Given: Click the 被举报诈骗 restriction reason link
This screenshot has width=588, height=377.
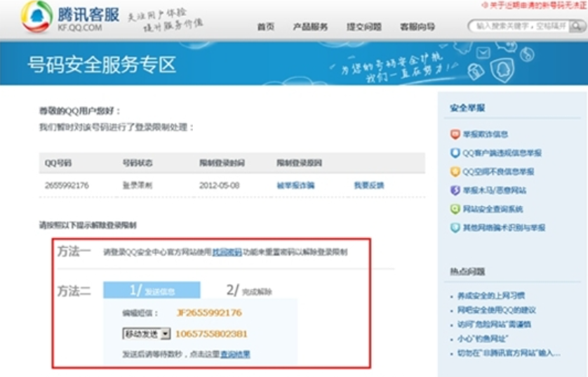Looking at the screenshot, I should (x=296, y=185).
